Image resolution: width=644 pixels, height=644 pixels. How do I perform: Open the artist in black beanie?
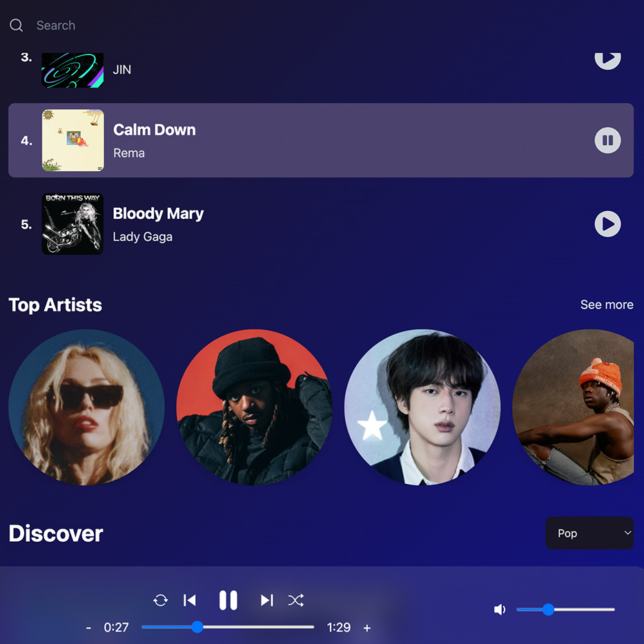(254, 407)
